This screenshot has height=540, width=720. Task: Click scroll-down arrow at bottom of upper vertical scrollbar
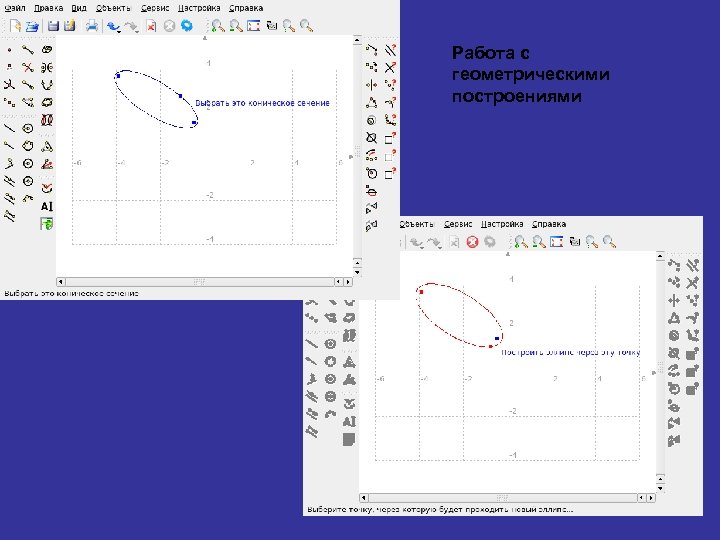click(357, 272)
